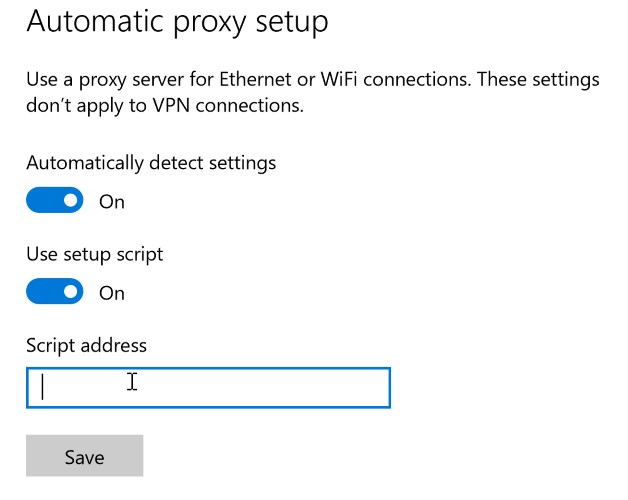Click the On label beside Automatically detect settings
The height and width of the screenshot is (500, 628).
coord(112,202)
